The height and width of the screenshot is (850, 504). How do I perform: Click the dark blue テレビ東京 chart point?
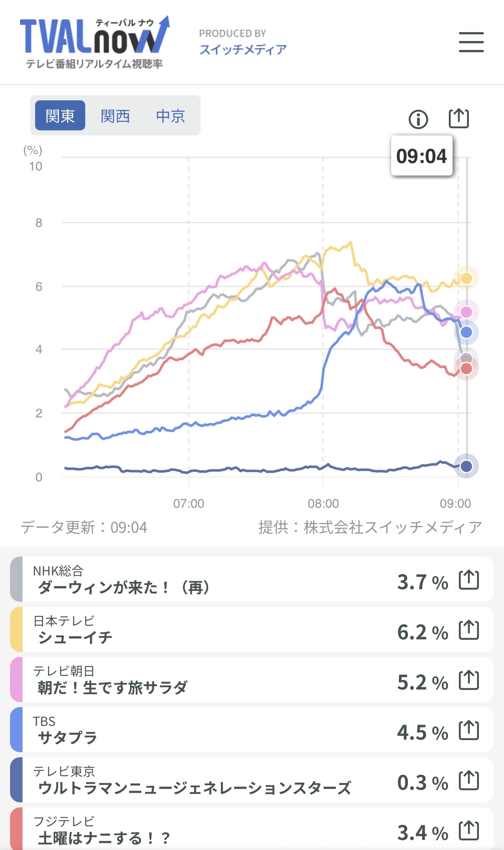[x=466, y=466]
